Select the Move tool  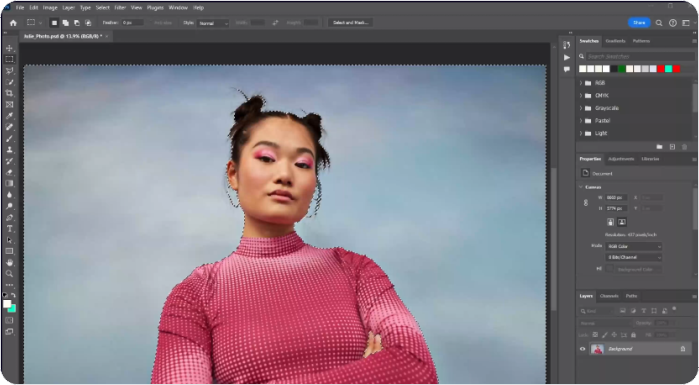(x=9, y=48)
